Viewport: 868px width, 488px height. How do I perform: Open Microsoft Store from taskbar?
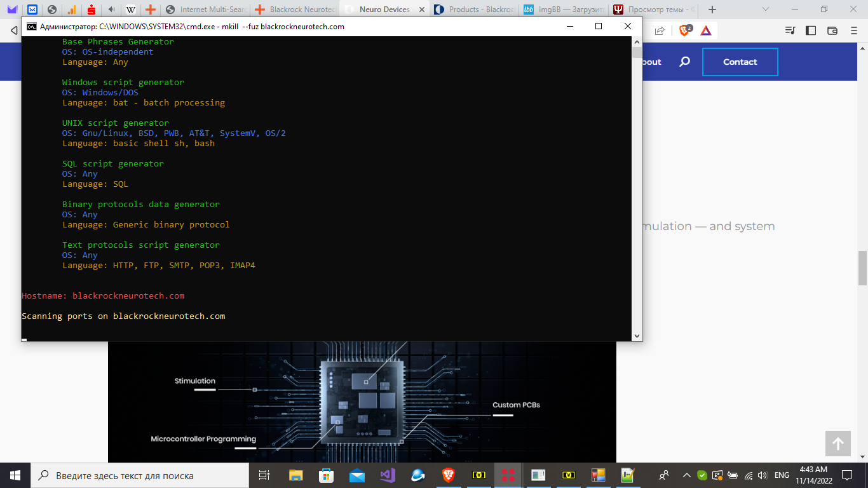pyautogui.click(x=326, y=475)
